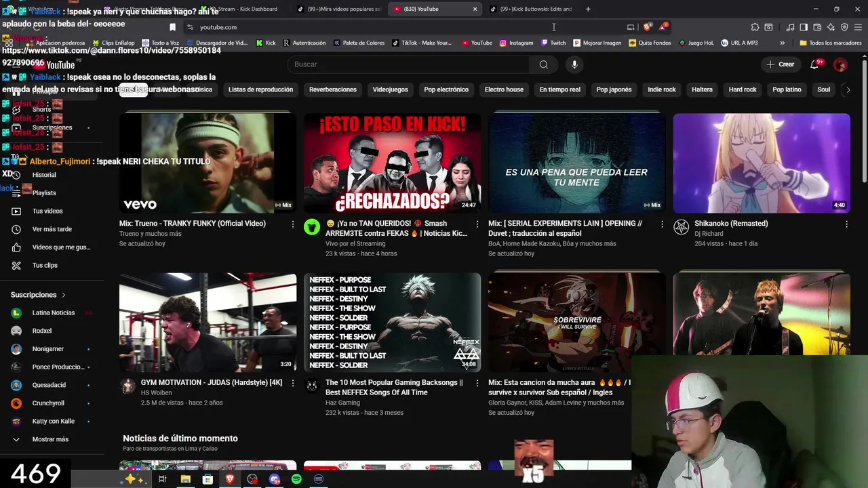This screenshot has width=868, height=488.
Task: Select the En tiempo real chip
Action: coord(560,89)
